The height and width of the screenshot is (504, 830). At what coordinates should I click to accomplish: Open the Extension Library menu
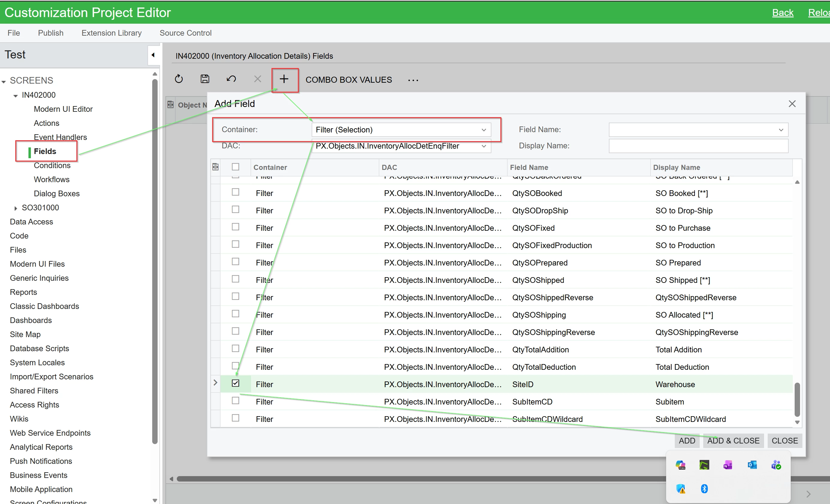pos(111,33)
